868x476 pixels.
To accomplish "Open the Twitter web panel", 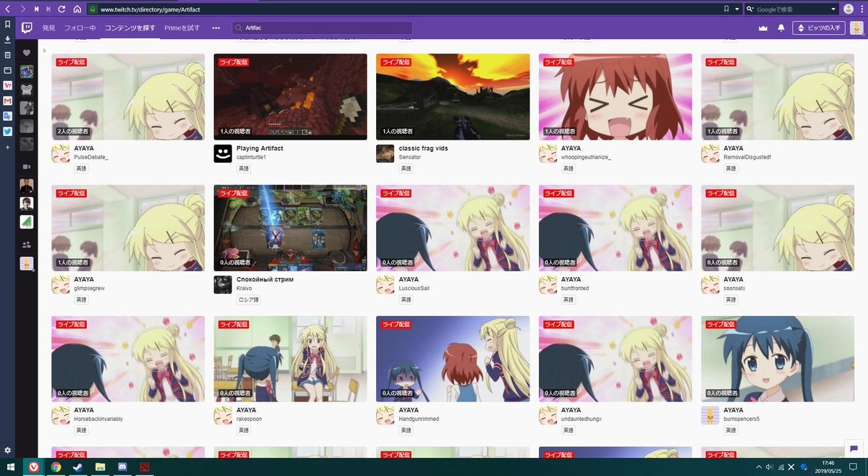I will pos(7,132).
